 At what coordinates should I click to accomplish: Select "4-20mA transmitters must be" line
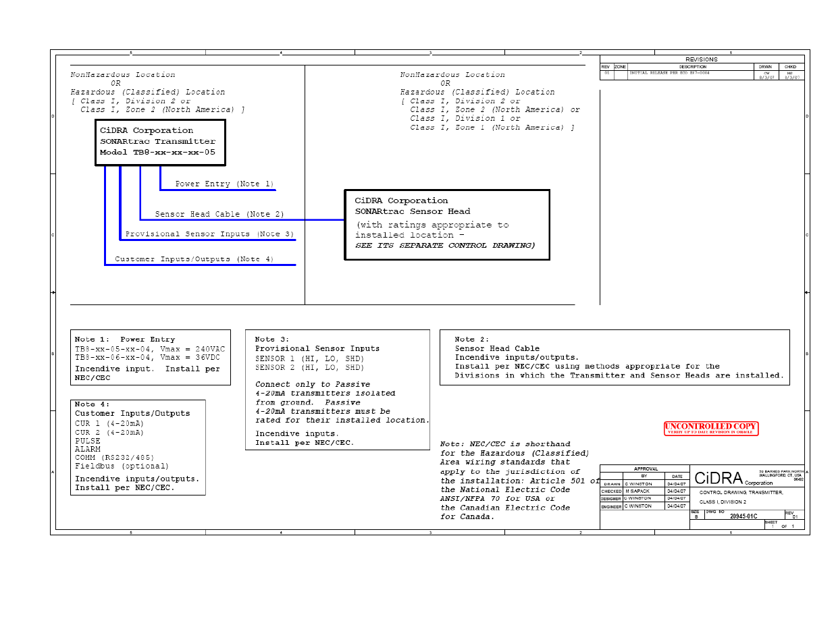[323, 412]
